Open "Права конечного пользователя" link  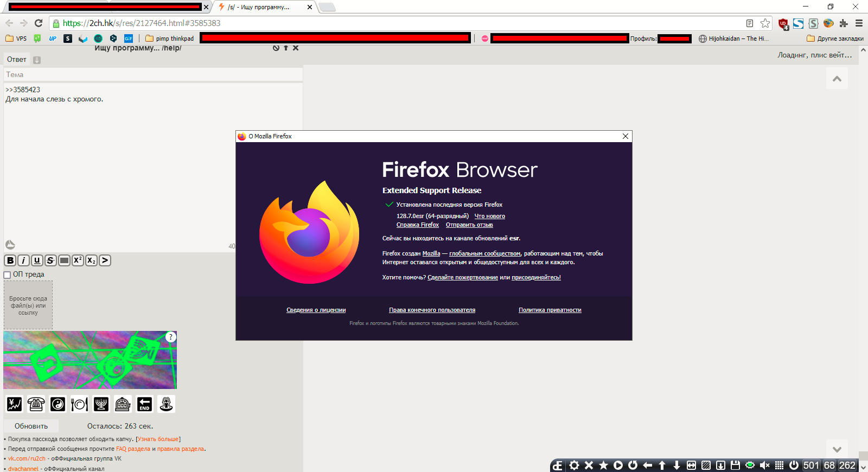click(432, 310)
